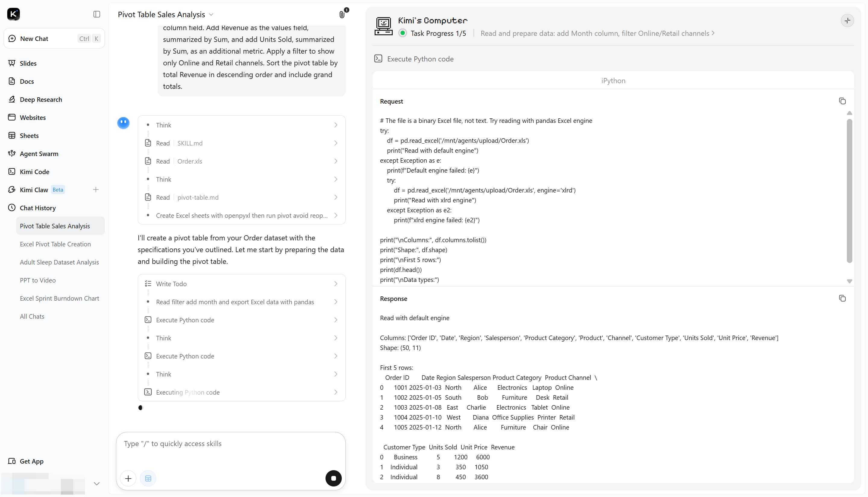Image resolution: width=868 pixels, height=497 pixels.
Task: Expand the Write Todo step
Action: (241, 284)
